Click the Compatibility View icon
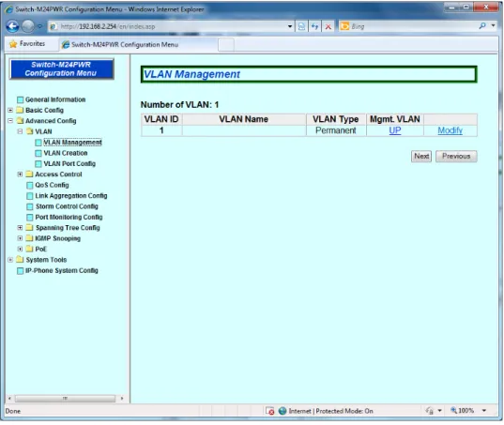The height and width of the screenshot is (425, 504). 301,26
